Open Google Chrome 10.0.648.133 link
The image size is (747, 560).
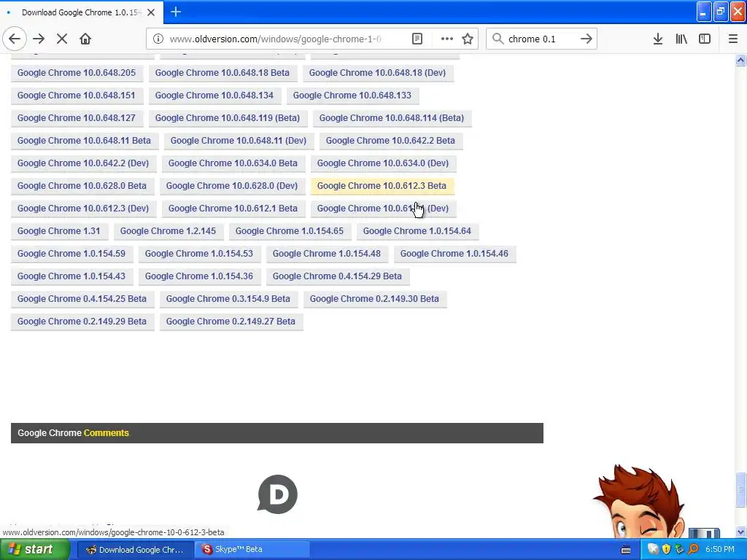click(352, 96)
